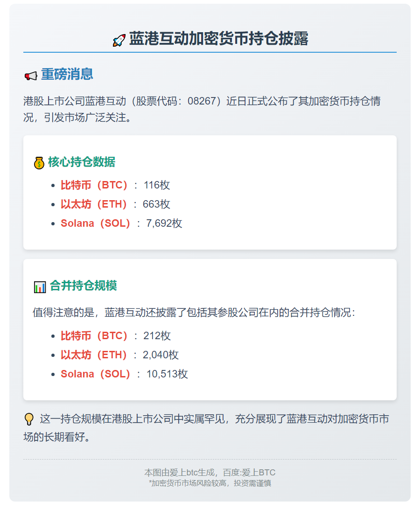
Task: Click the rocket icon in the title
Action: [x=119, y=40]
